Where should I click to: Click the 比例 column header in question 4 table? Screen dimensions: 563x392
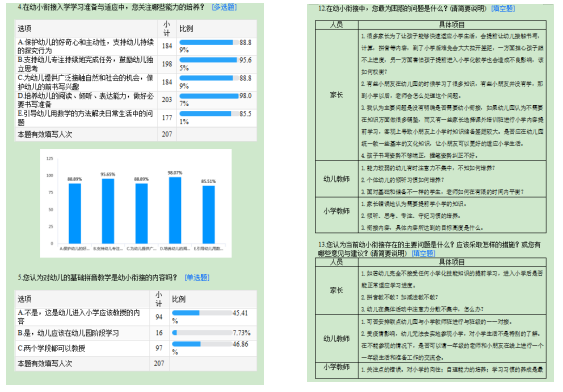(186, 29)
